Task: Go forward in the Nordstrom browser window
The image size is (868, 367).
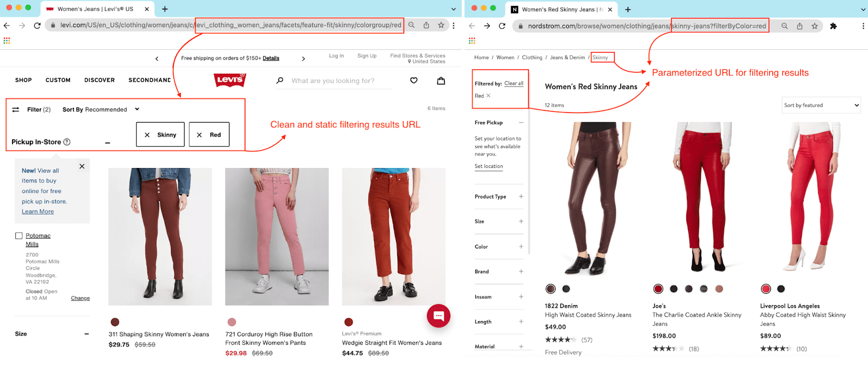Action: point(487,25)
